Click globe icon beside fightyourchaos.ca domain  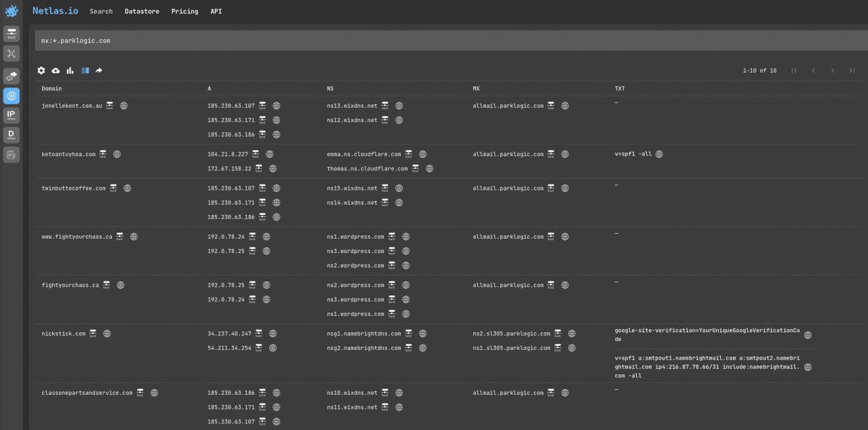coord(120,286)
